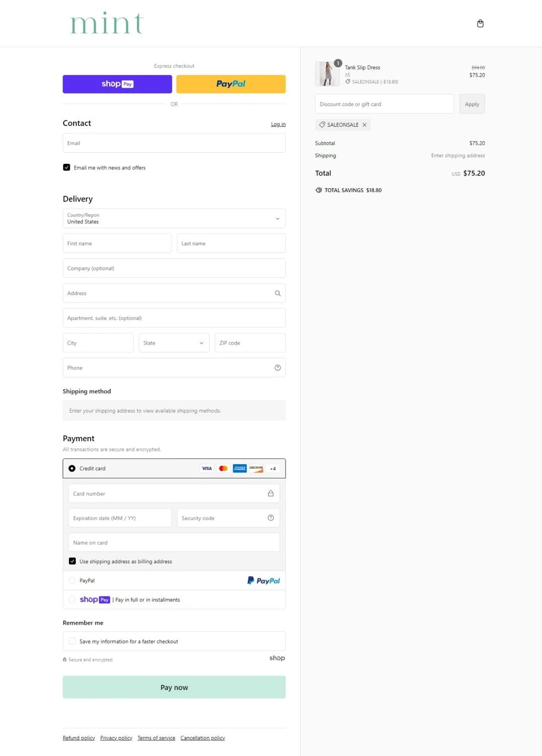Uncheck Email me with news and offers

pos(66,167)
